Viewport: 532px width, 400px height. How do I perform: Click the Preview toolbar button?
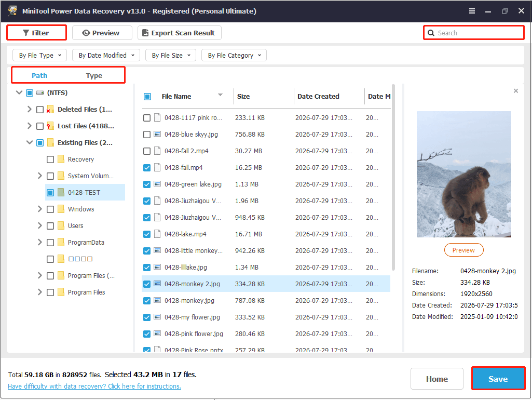[x=102, y=33]
